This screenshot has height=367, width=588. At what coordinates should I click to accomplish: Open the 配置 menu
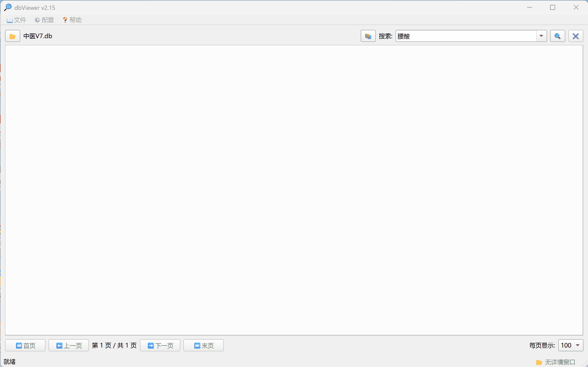[44, 20]
